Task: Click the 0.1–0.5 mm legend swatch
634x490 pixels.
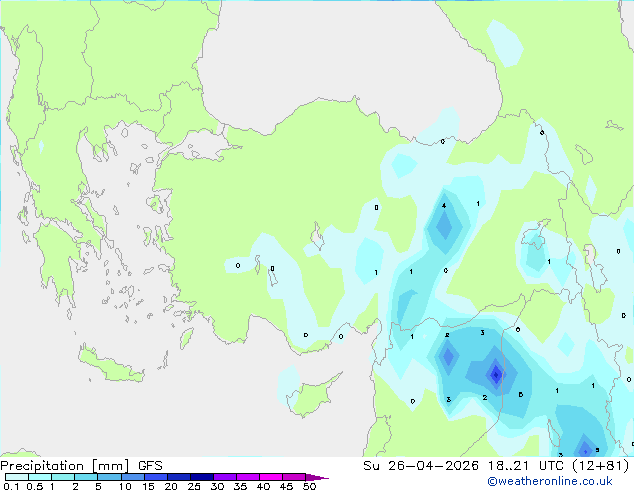Action: pyautogui.click(x=17, y=477)
